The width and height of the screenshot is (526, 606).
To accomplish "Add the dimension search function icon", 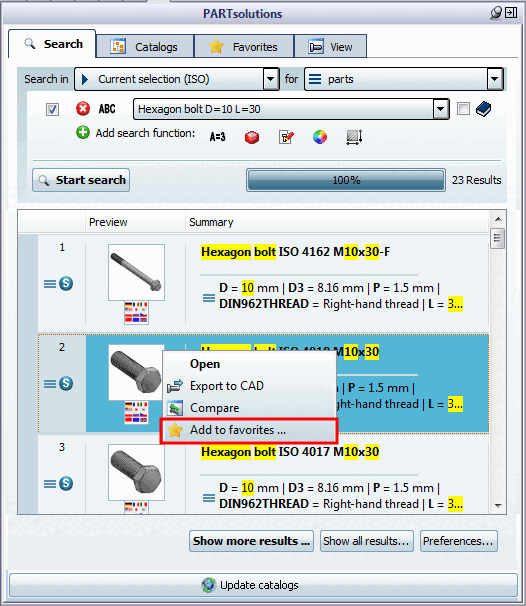I will 354,137.
